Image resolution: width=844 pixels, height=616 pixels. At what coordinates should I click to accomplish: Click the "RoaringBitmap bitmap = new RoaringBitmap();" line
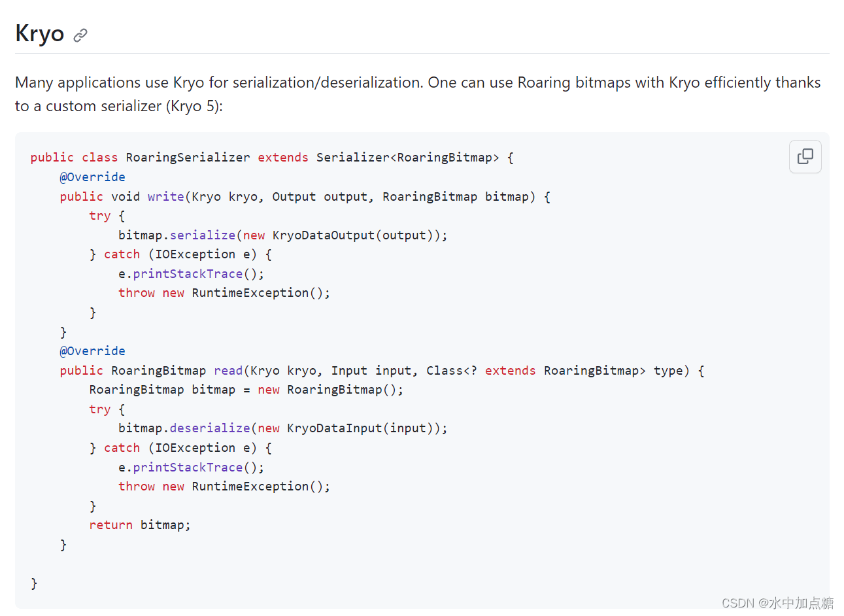(x=246, y=390)
